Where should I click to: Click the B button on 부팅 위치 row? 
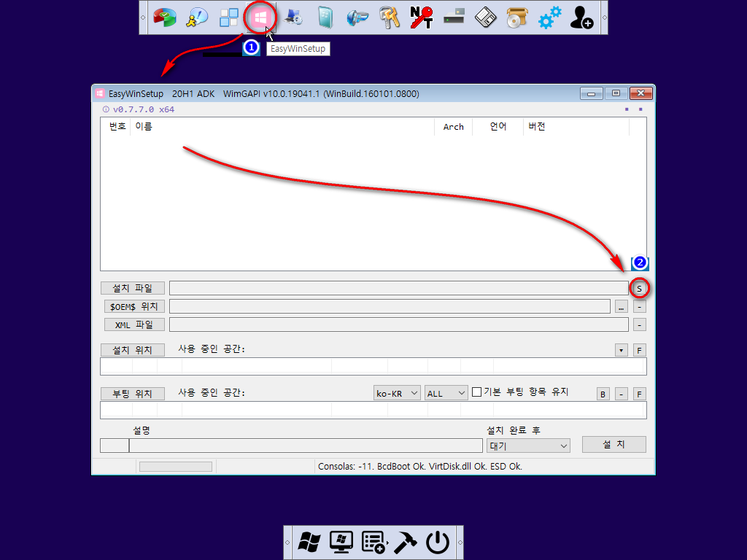(x=603, y=394)
